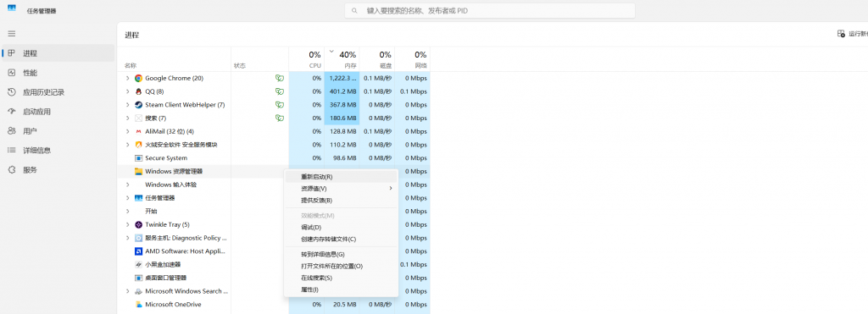This screenshot has height=314, width=868.
Task: Click the Google Chrome process icon
Action: pos(138,78)
